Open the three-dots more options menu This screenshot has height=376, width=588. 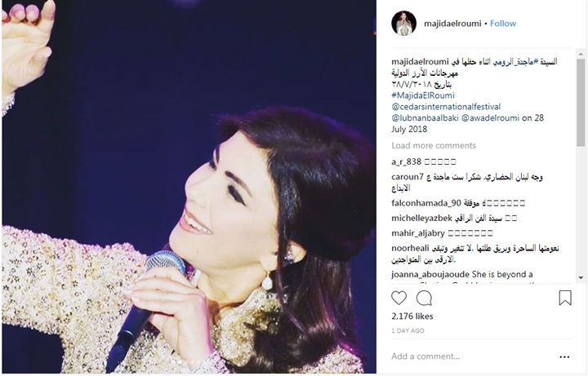[x=564, y=357]
